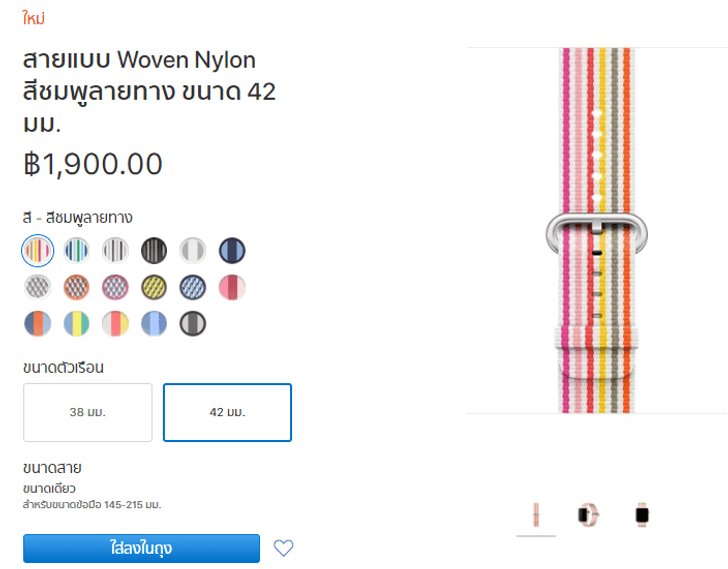The height and width of the screenshot is (569, 728).
Task: Pick the gray check pattern swatch
Action: (x=38, y=287)
